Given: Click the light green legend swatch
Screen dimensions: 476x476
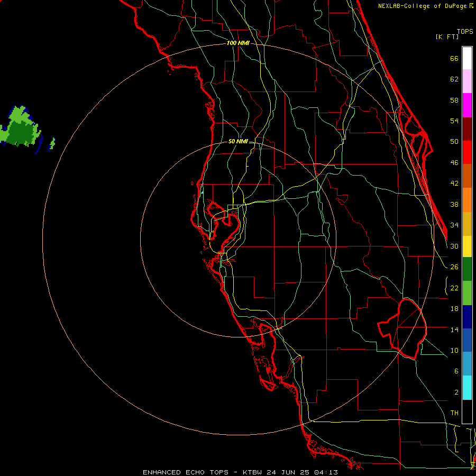Looking at the screenshot, I should [467, 293].
